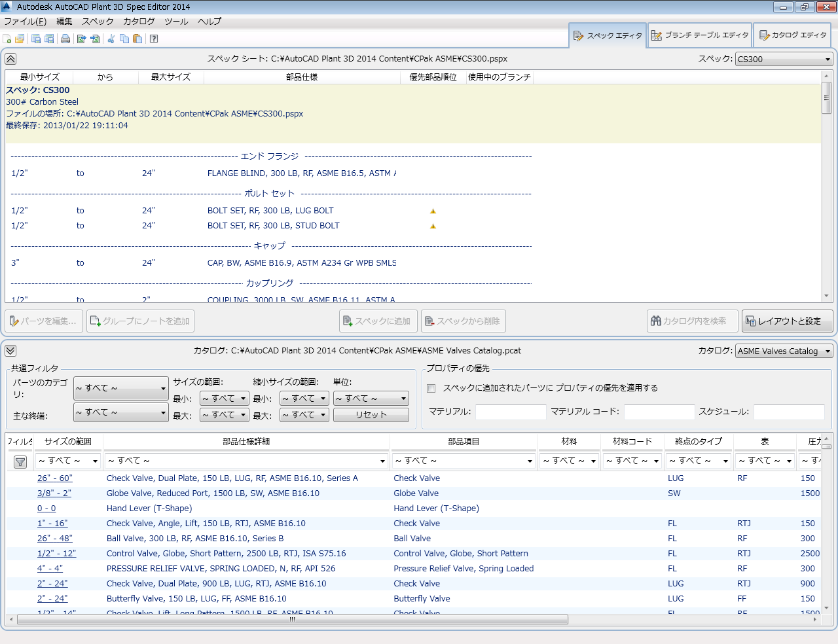Click the スペックに追加 button
This screenshot has height=644, width=838.
click(378, 321)
